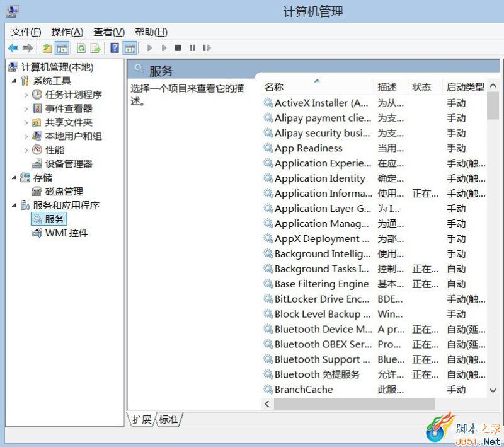Screen dimensions: 504x447
Task: Select the Bluetooth 免提服务 row
Action: [x=374, y=375]
